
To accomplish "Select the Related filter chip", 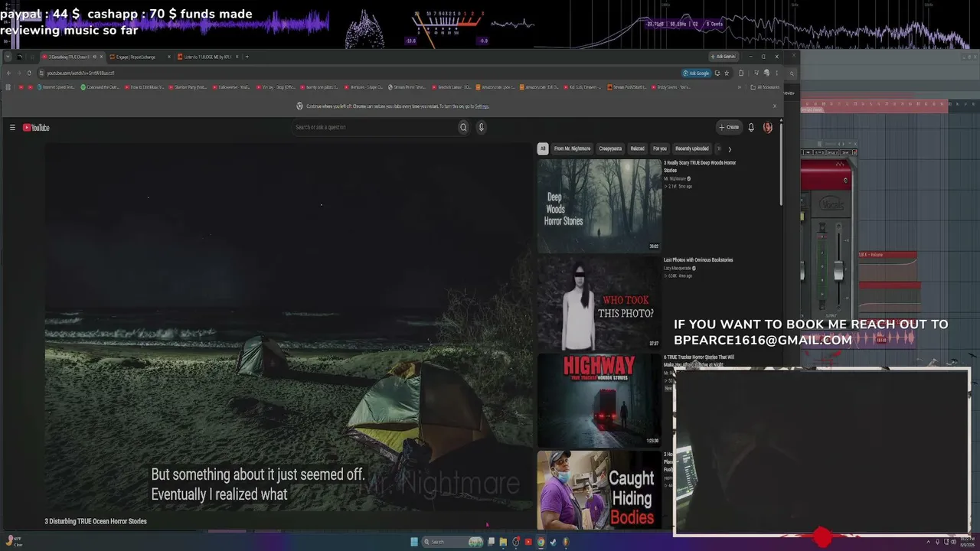I will coord(637,148).
